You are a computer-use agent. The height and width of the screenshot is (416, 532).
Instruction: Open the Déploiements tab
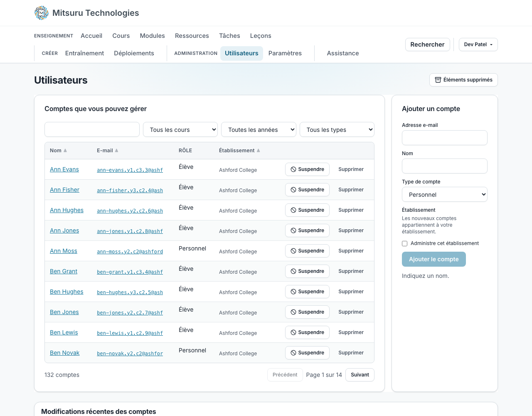(134, 53)
